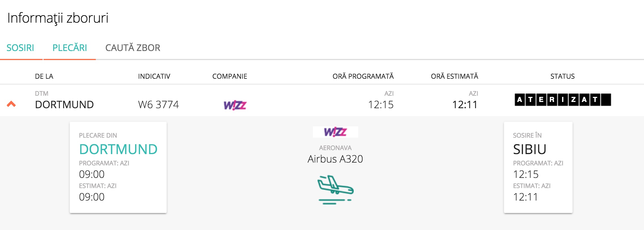Click the Airbus A320 aircraft text
The width and height of the screenshot is (644, 230).
coord(335,159)
